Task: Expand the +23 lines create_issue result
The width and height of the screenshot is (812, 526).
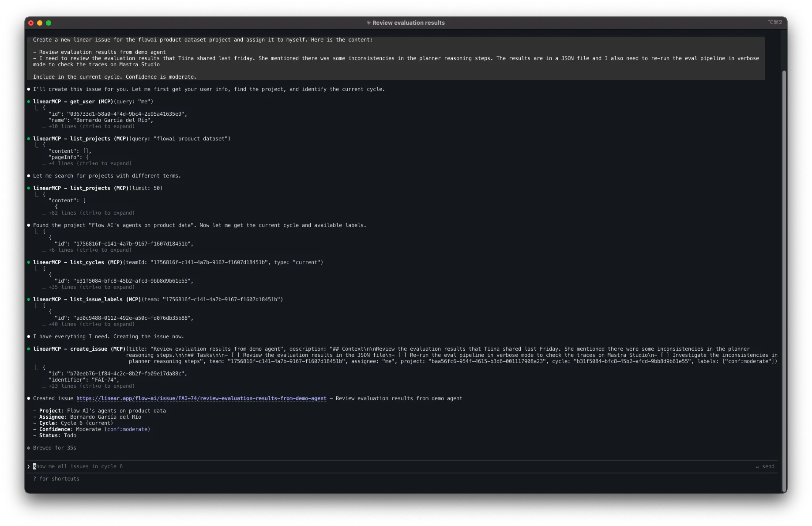Action: (x=91, y=386)
